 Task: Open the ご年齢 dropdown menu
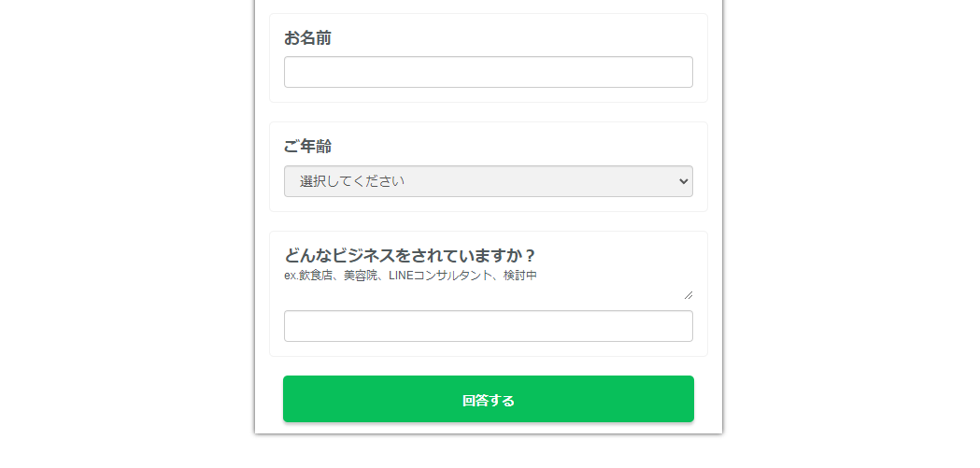click(488, 181)
